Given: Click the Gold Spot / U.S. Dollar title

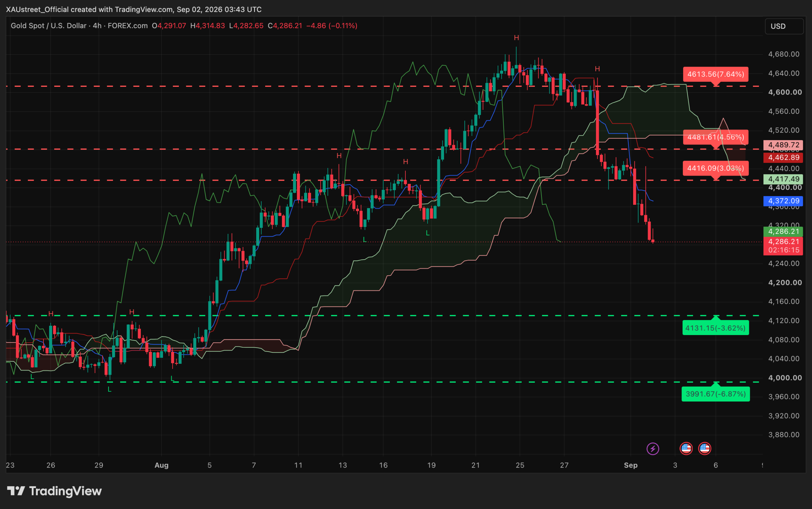Looking at the screenshot, I should point(49,26).
